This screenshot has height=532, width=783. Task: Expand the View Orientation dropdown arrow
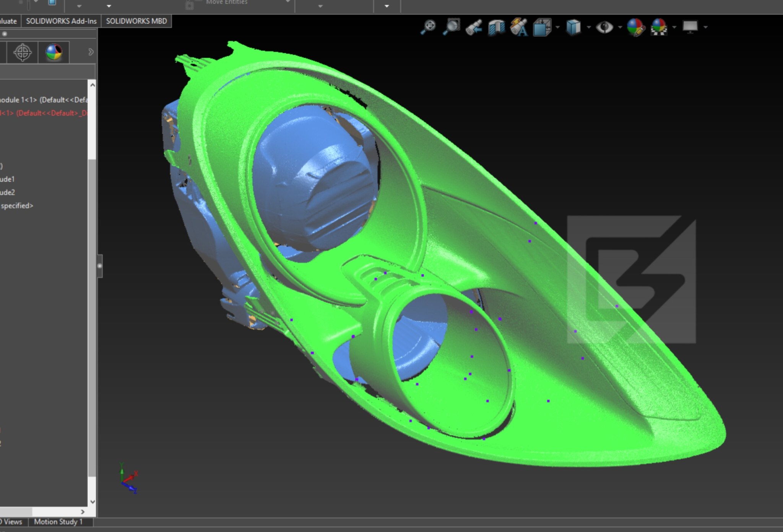(x=557, y=28)
